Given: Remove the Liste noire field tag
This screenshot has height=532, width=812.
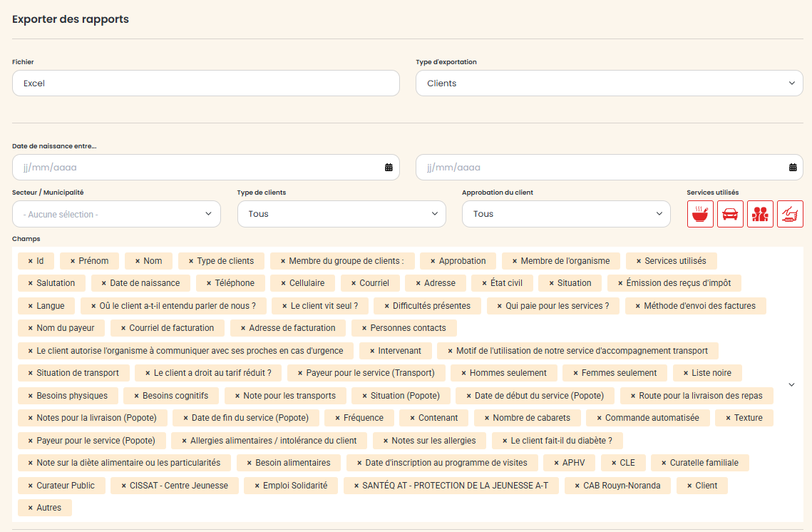Looking at the screenshot, I should coord(686,373).
